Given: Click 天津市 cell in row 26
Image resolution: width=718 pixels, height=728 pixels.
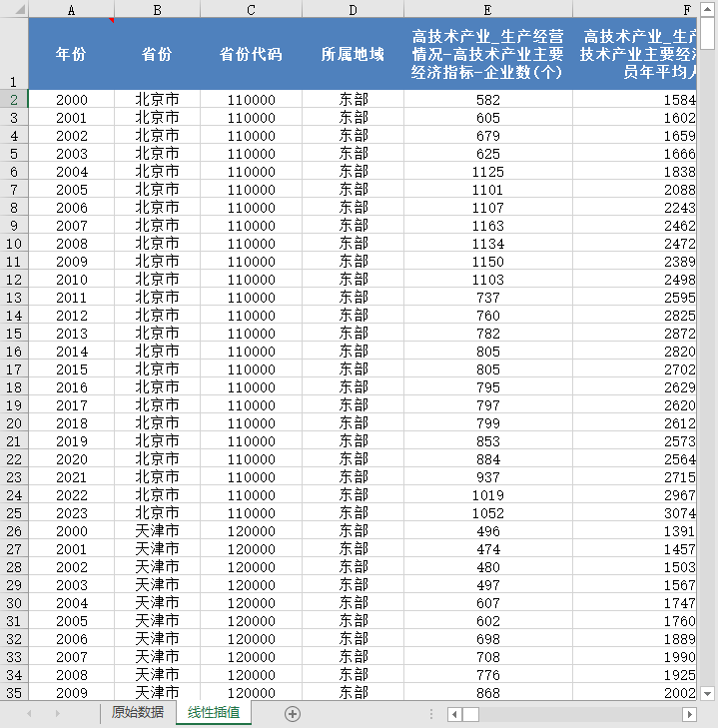Looking at the screenshot, I should click(157, 530).
